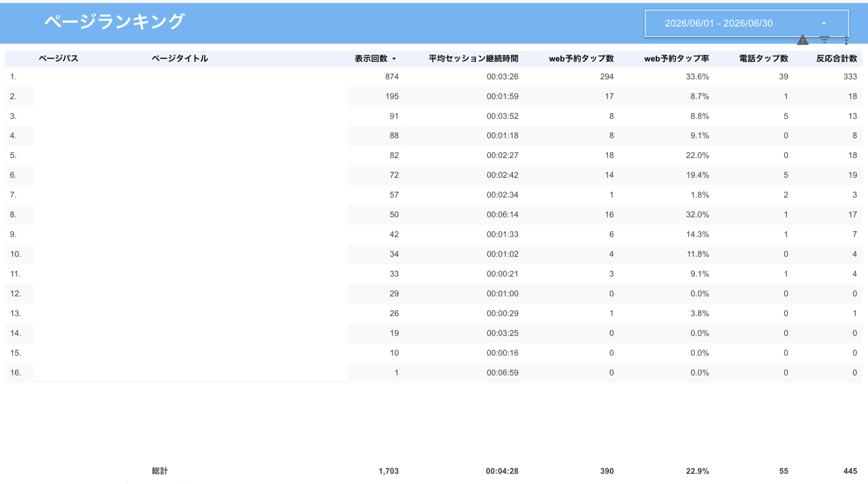The image size is (868, 484).
Task: Select the 00:03:52 duration cell
Action: pos(502,116)
